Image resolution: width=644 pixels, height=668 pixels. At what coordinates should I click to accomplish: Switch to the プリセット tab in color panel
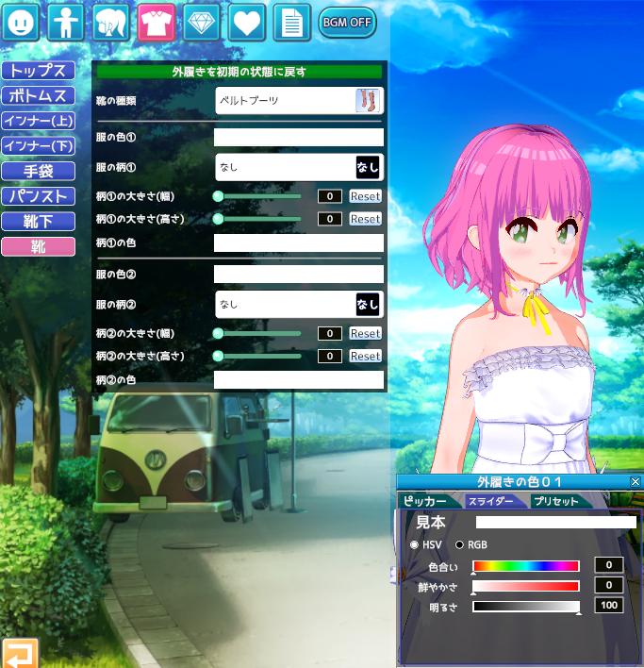point(556,502)
